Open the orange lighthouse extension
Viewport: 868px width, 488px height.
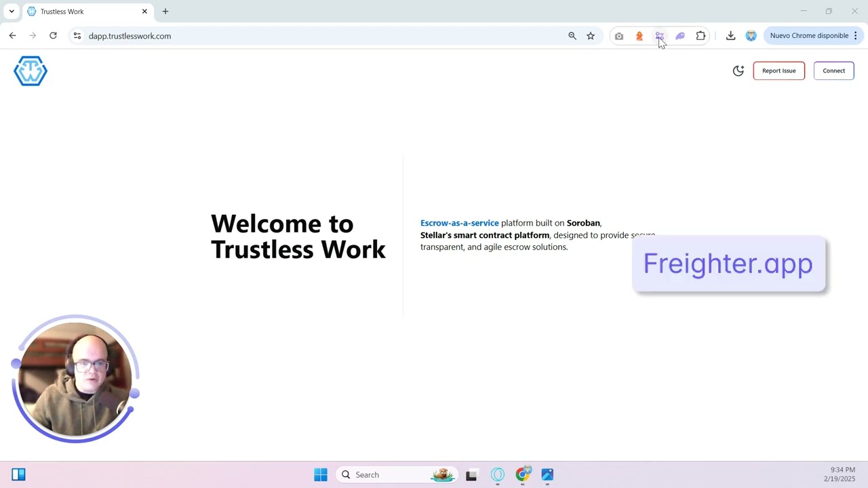(639, 36)
